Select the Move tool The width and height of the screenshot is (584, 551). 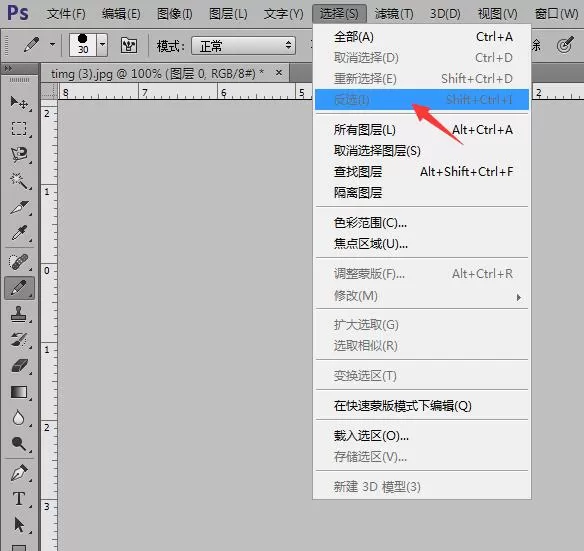click(19, 103)
